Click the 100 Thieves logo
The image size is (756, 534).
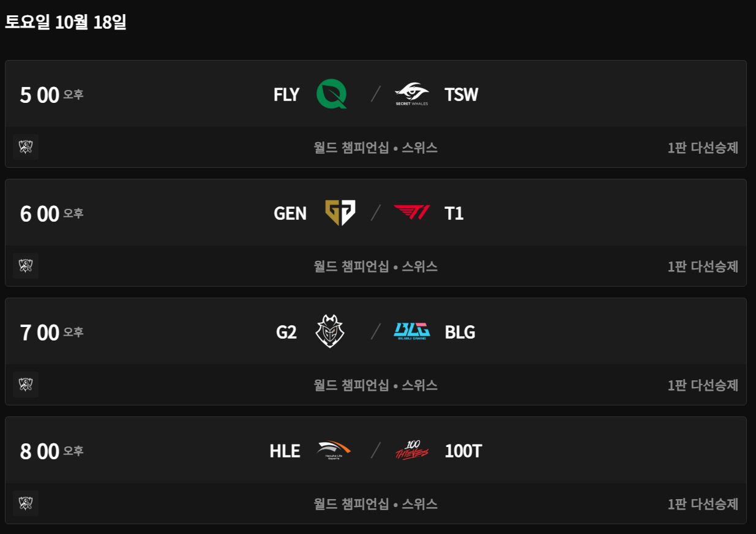[x=411, y=451]
